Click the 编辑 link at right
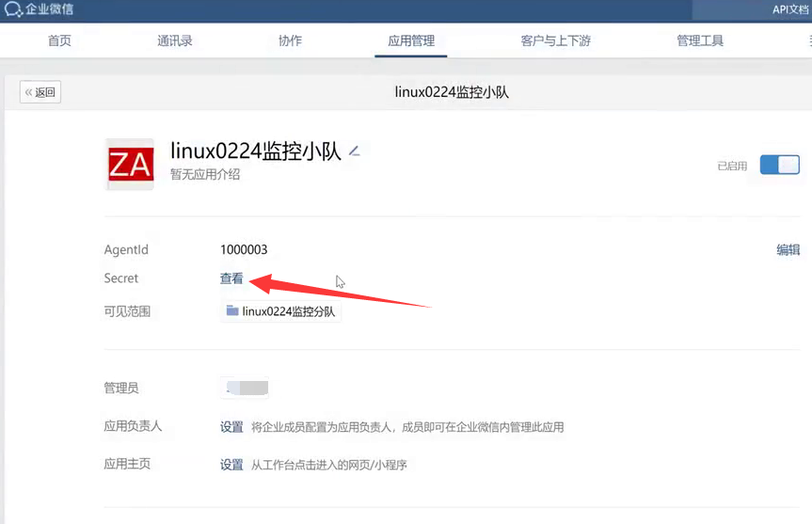The height and width of the screenshot is (524, 812). [788, 249]
